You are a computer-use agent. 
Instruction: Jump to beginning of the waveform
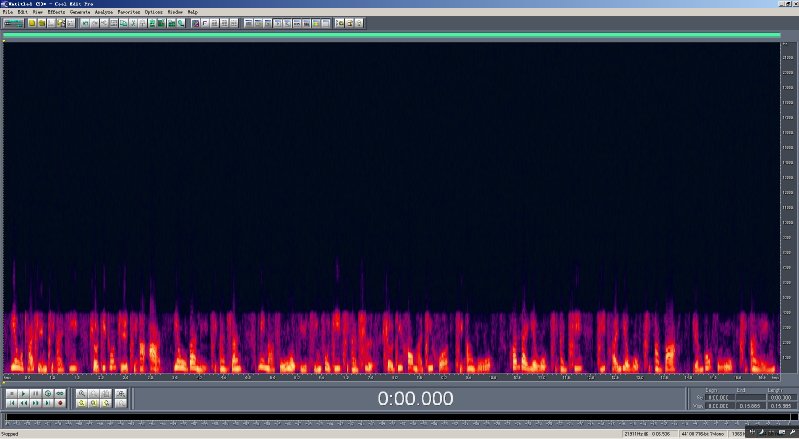pos(11,403)
